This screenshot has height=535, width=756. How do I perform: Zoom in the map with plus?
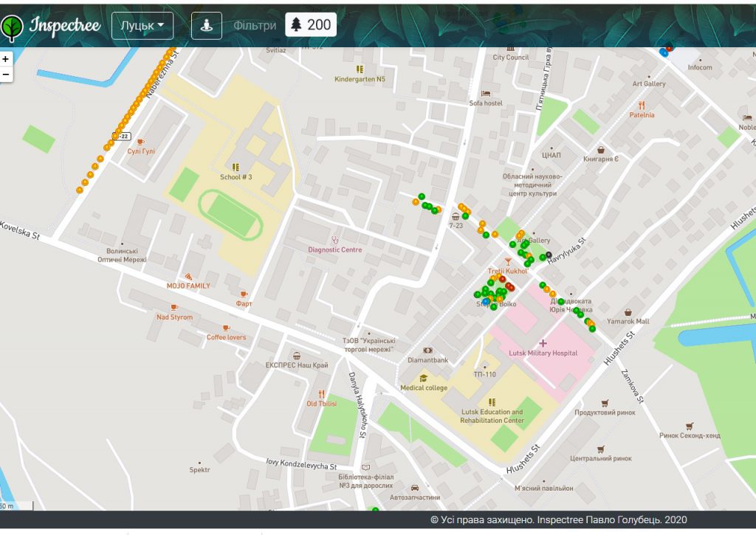click(x=6, y=59)
